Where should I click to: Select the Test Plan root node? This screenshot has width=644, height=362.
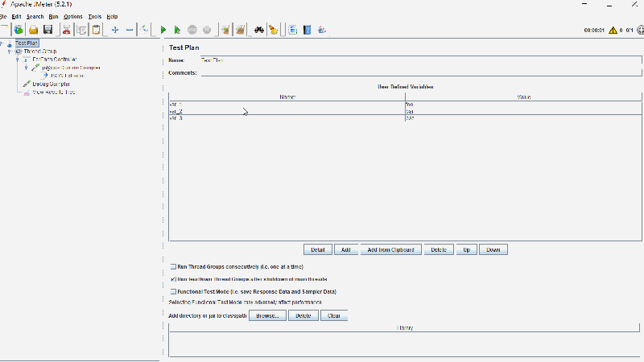point(27,43)
